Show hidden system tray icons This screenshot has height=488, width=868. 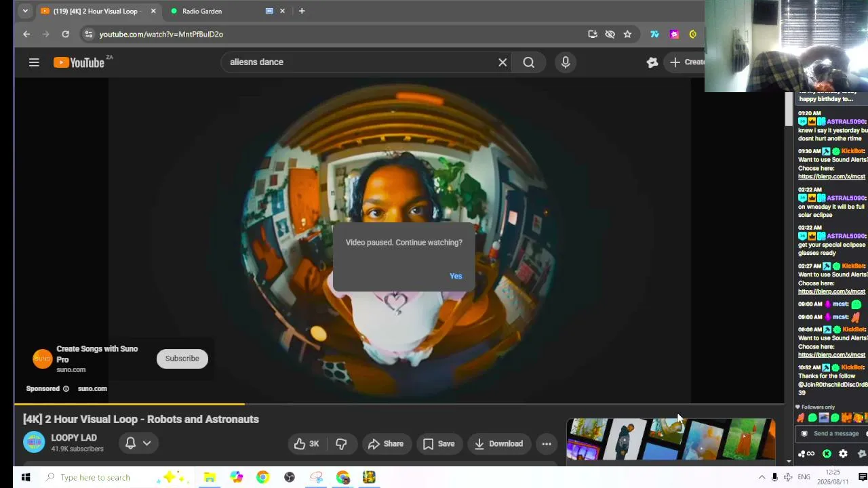coord(762,477)
